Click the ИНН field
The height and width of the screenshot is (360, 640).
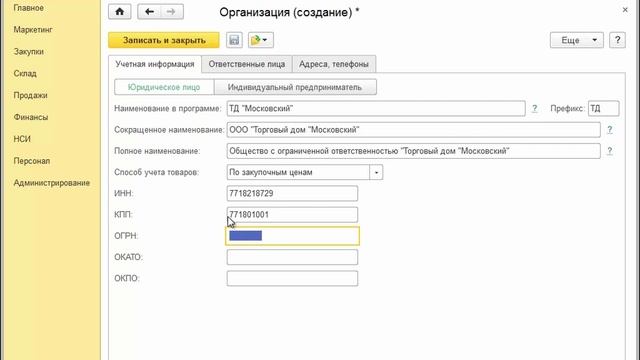[292, 193]
